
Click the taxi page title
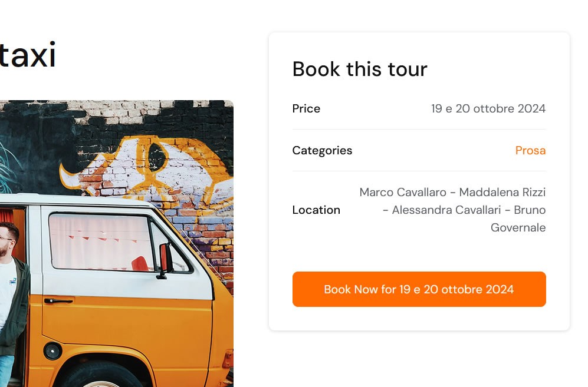pos(27,56)
